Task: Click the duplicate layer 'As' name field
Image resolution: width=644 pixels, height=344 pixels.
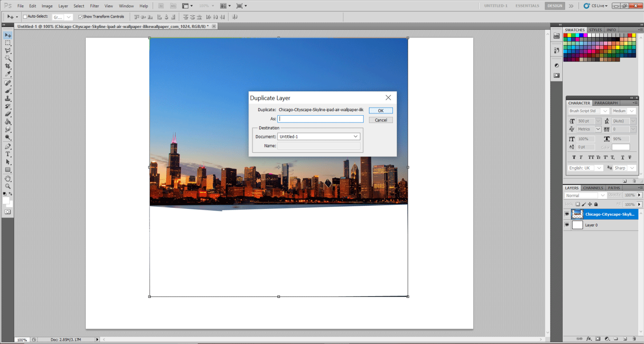Action: click(x=320, y=119)
